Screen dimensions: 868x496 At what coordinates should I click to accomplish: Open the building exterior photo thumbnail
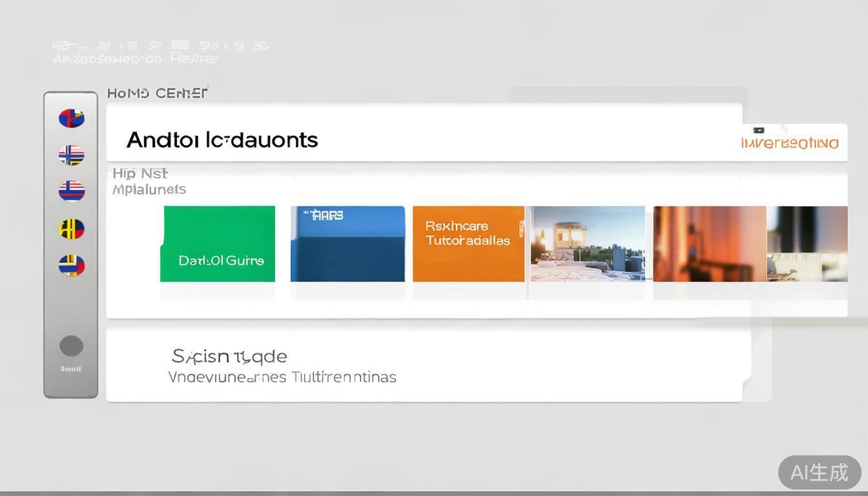(x=587, y=243)
